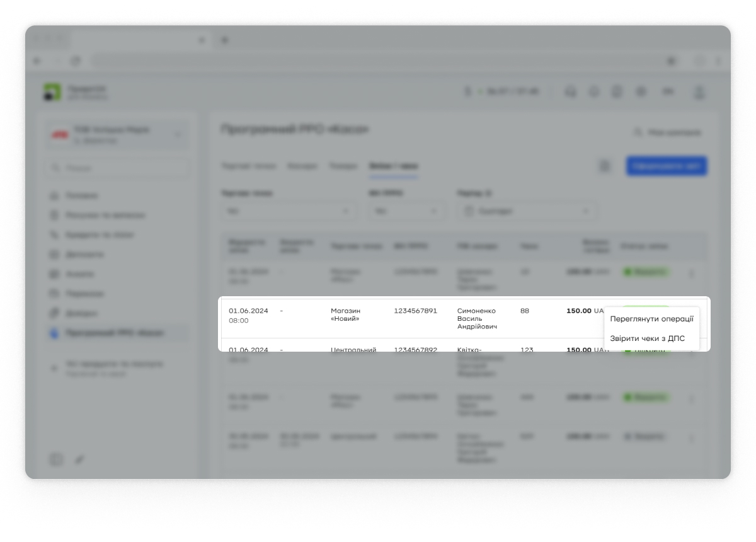Open the headset support icon in header
This screenshot has width=756, height=542.
pyautogui.click(x=571, y=92)
